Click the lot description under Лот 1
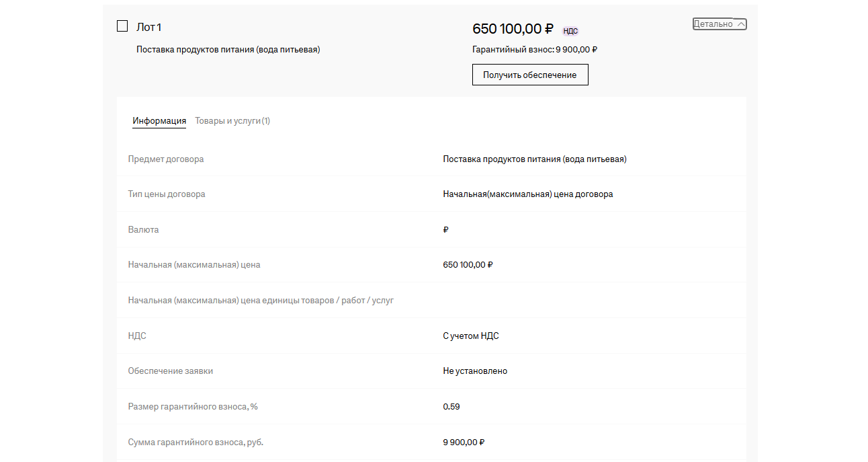 pos(228,49)
